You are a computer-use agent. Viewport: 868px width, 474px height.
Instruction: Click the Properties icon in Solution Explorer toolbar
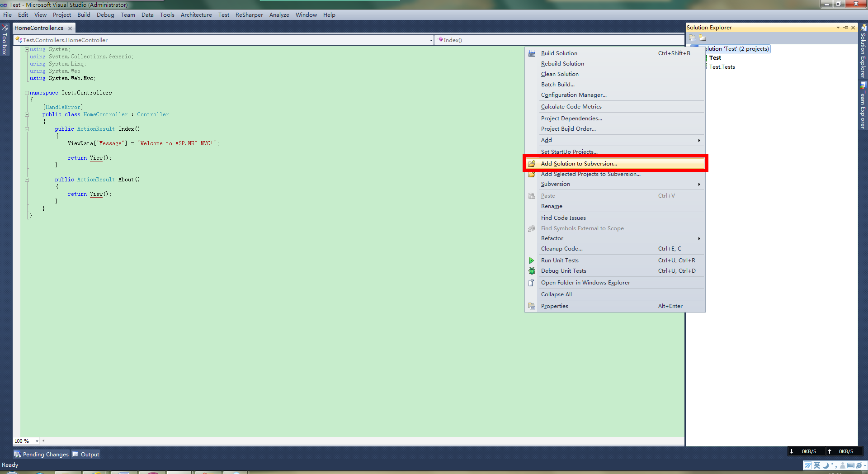point(693,38)
